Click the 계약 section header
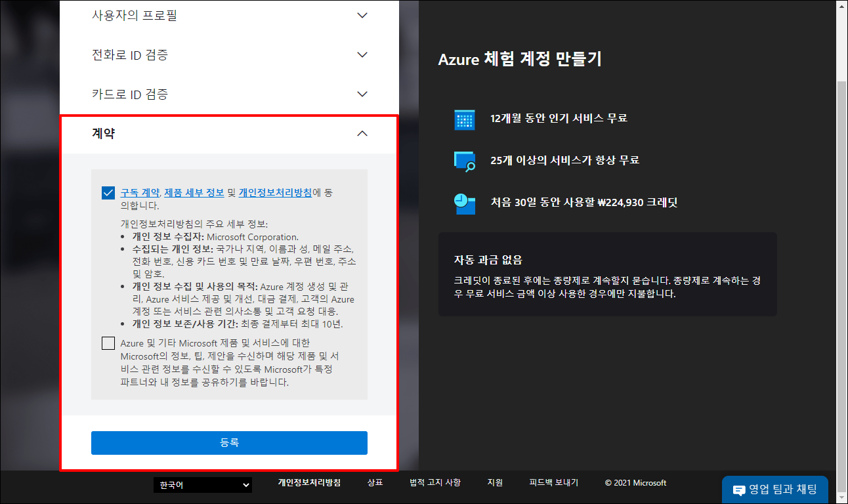The width and height of the screenshot is (848, 504). (x=229, y=133)
